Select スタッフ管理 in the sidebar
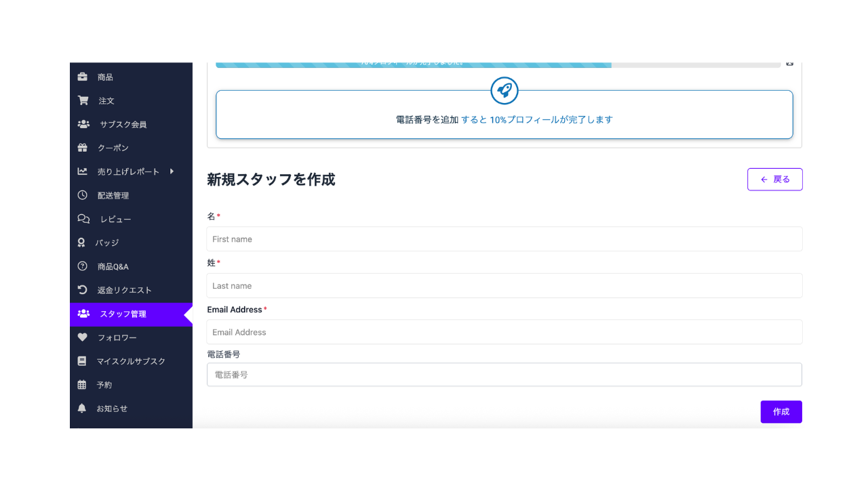Image resolution: width=868 pixels, height=488 pixels. (x=131, y=314)
